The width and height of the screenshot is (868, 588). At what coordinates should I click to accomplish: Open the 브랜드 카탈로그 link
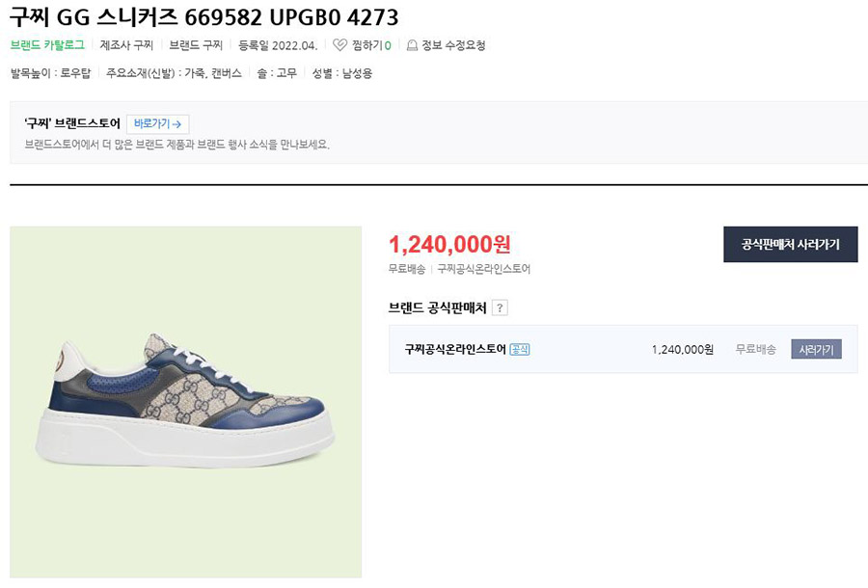click(47, 45)
